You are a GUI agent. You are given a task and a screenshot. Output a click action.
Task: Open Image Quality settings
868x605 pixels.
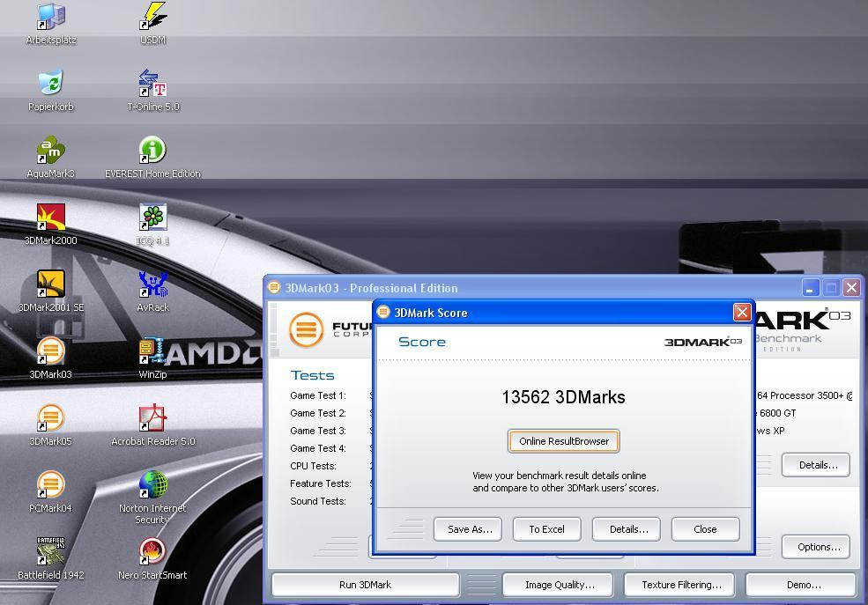click(x=558, y=585)
